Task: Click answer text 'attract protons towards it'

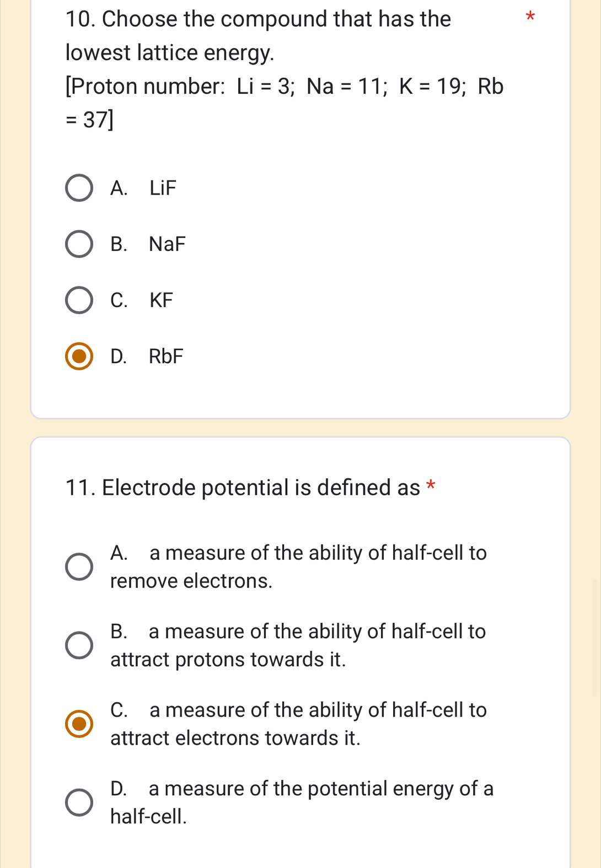Action: pos(298,645)
